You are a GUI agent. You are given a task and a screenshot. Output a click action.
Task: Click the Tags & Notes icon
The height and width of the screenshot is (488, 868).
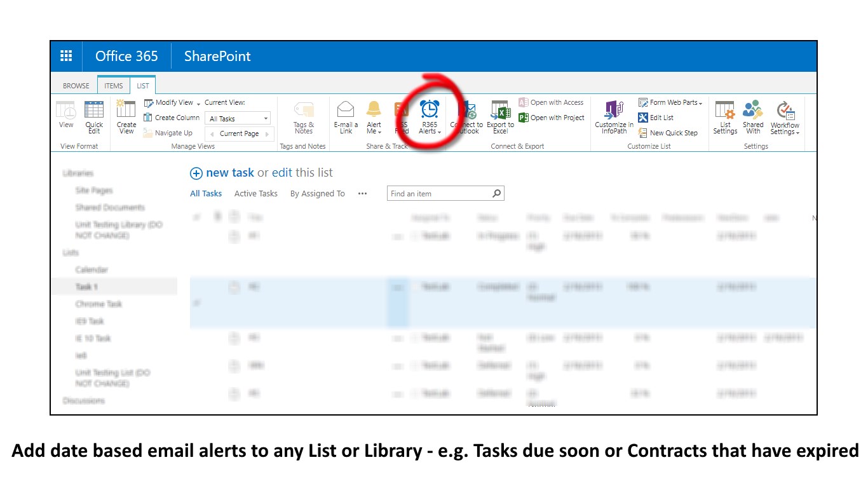304,109
